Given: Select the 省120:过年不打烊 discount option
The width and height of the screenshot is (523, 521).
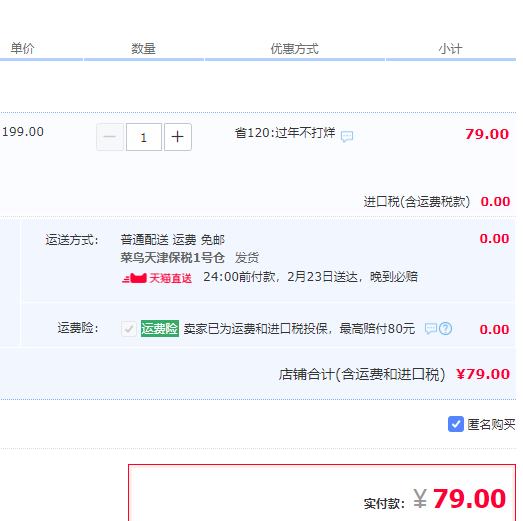Looking at the screenshot, I should click(285, 133).
